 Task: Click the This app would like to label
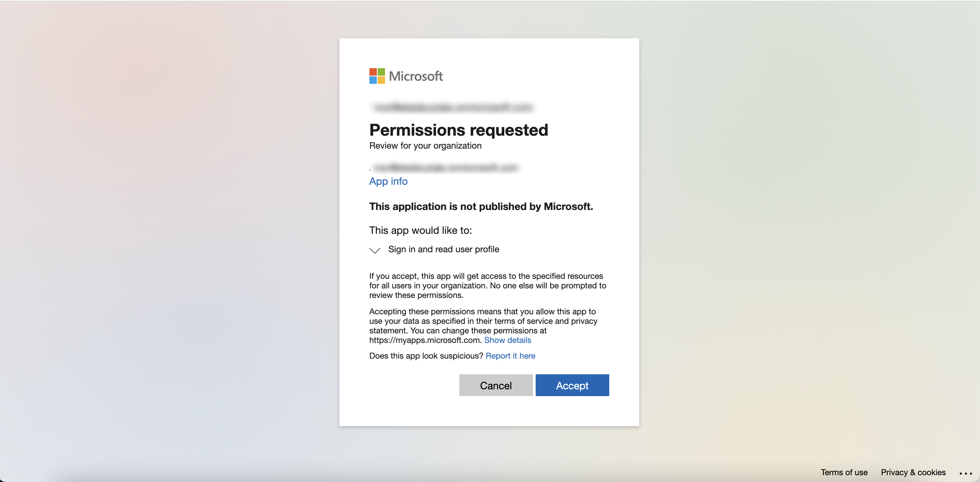tap(420, 230)
